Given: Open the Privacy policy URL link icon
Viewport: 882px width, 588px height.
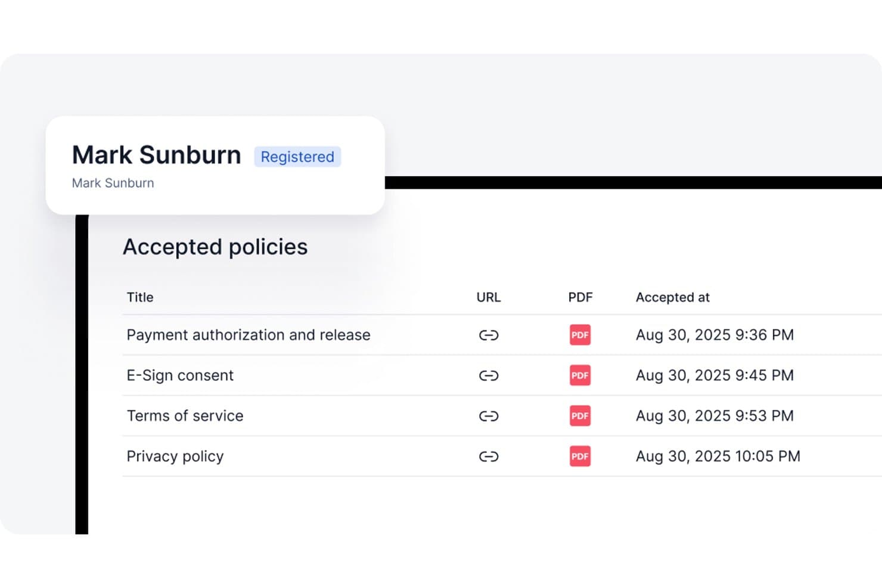Looking at the screenshot, I should coord(489,457).
